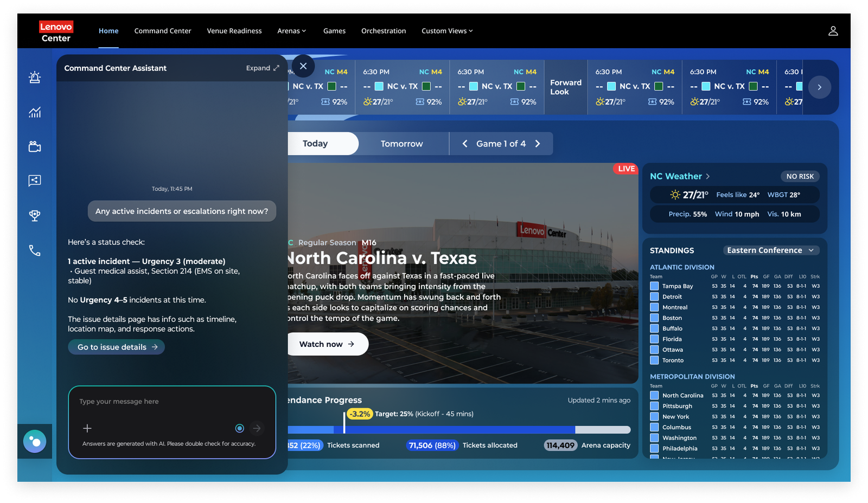Click the Precip. 55% weather value

[687, 214]
